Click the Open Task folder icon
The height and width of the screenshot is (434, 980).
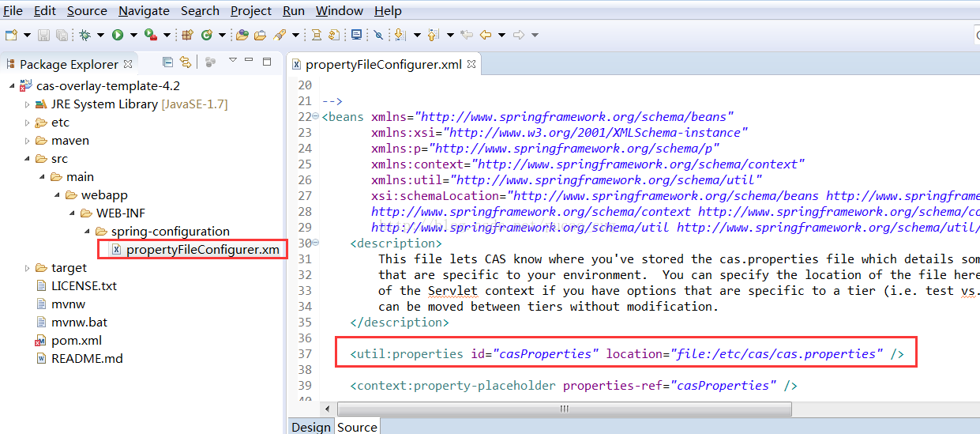click(x=260, y=35)
